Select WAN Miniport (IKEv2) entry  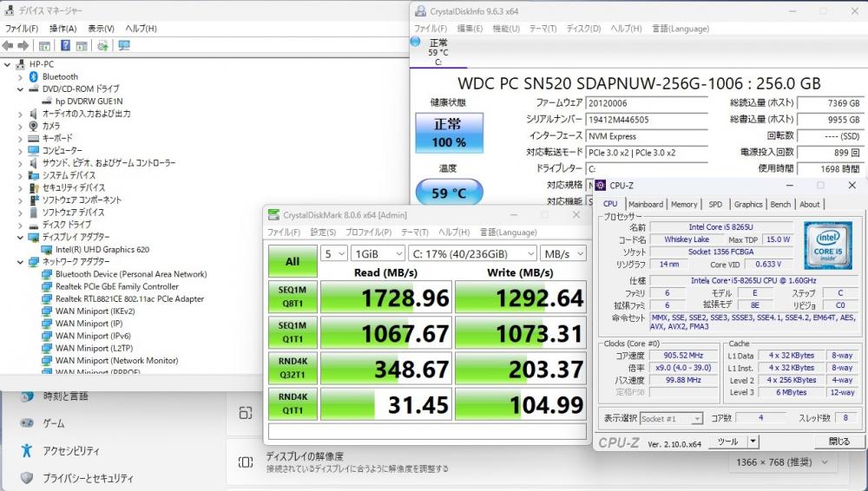(x=95, y=311)
